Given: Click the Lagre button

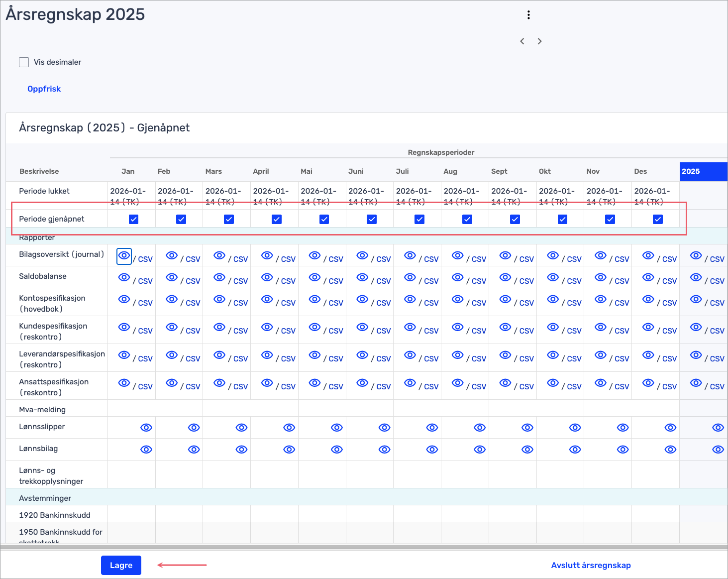Looking at the screenshot, I should pyautogui.click(x=121, y=565).
